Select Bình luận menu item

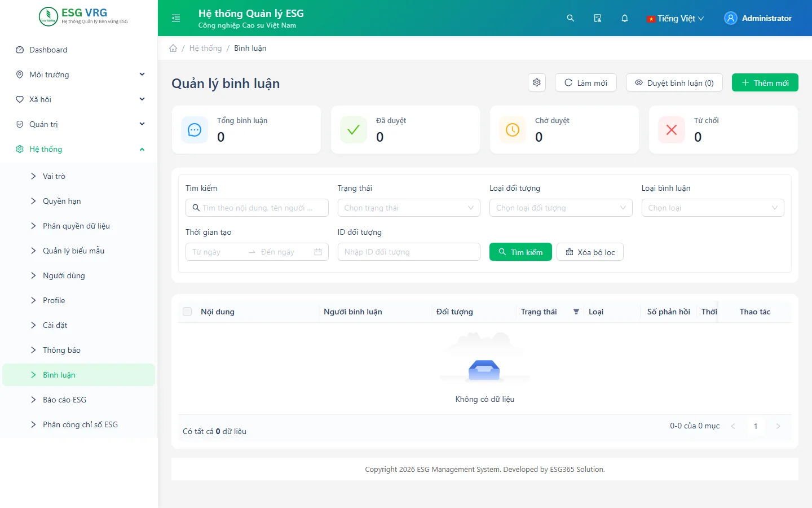(x=79, y=375)
